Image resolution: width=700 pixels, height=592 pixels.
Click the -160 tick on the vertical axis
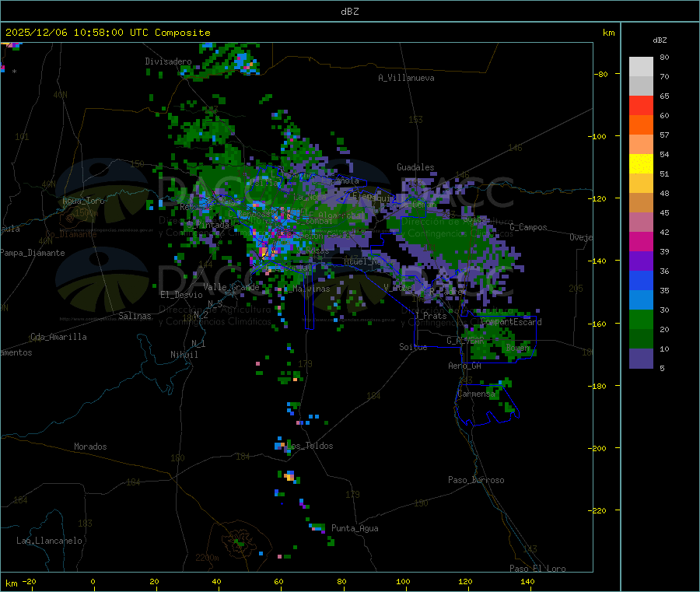[597, 324]
